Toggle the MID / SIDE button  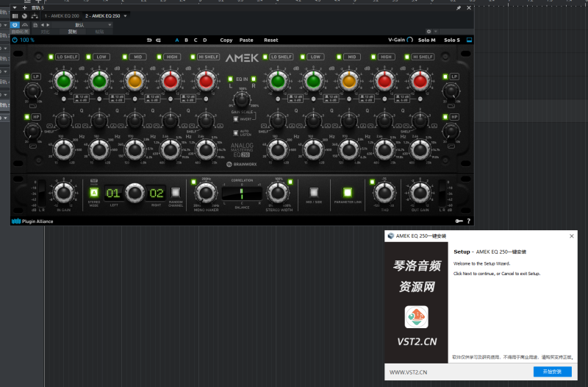pyautogui.click(x=314, y=193)
